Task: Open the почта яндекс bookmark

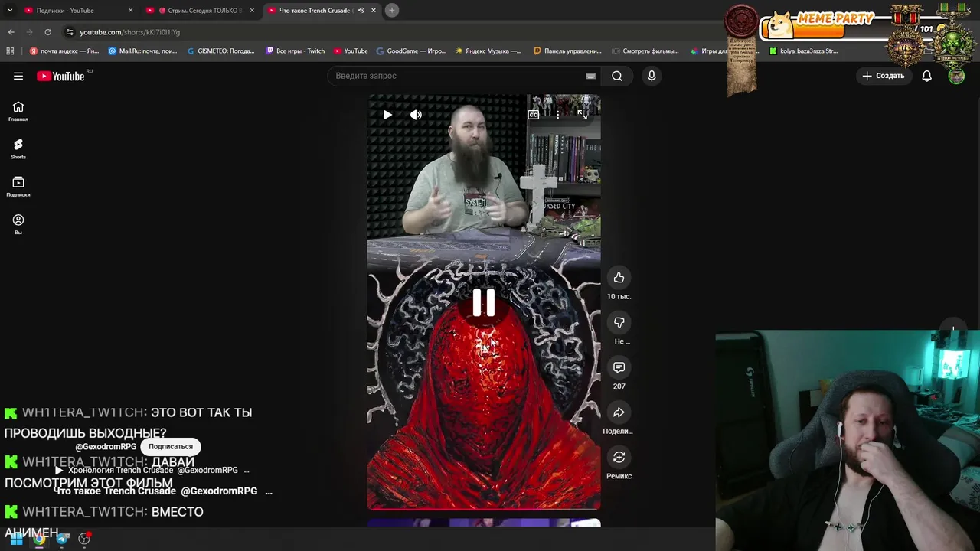Action: click(x=64, y=51)
